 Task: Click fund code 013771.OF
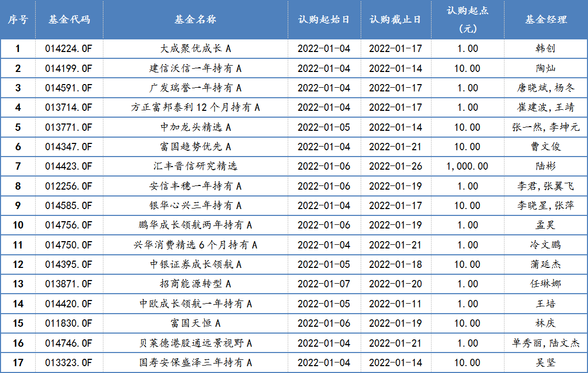click(x=69, y=128)
